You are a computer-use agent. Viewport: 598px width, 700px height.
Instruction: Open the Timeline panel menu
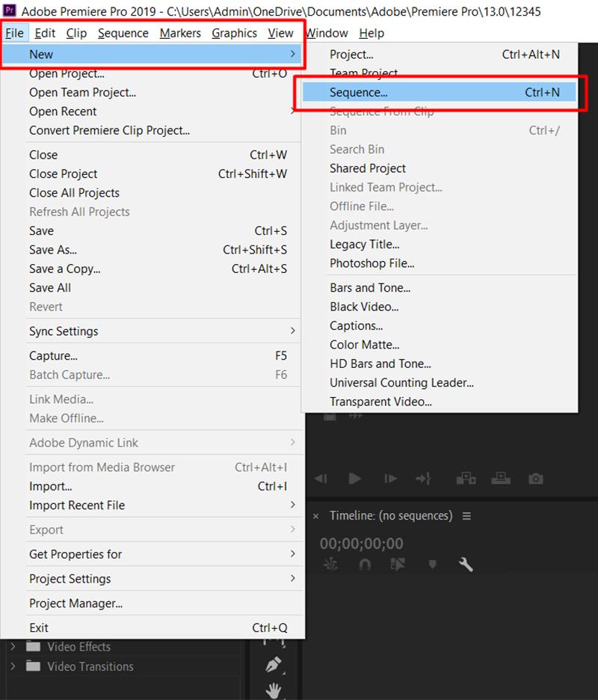[x=466, y=516]
